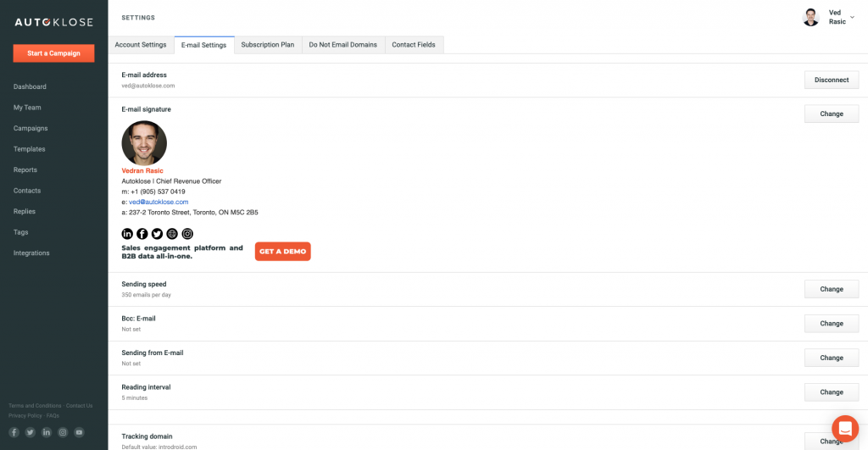Viewport: 868px width, 450px height.
Task: Click the ved@autoklose.com address under E-mail address
Action: [x=148, y=86]
